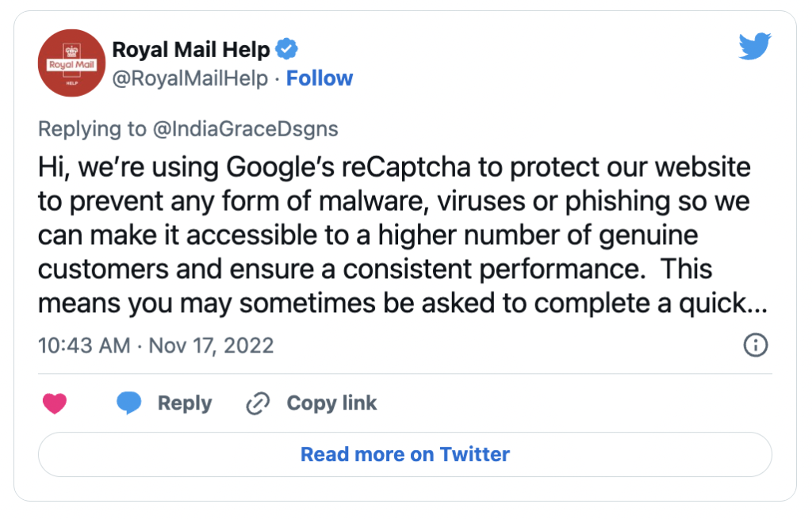Click the blue verified checkmark badge
This screenshot has height=519, width=812.
tap(286, 49)
